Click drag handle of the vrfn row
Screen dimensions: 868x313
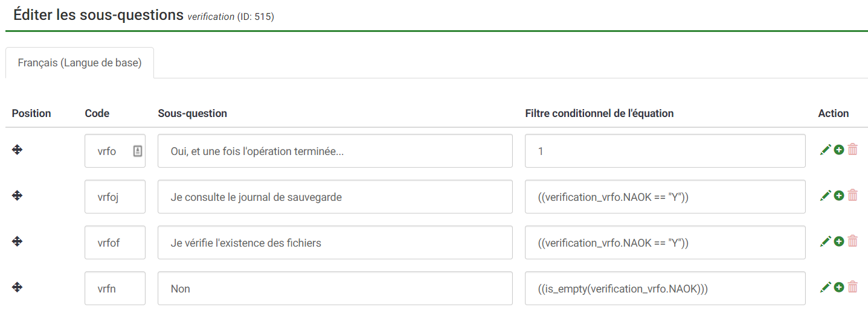(x=18, y=287)
